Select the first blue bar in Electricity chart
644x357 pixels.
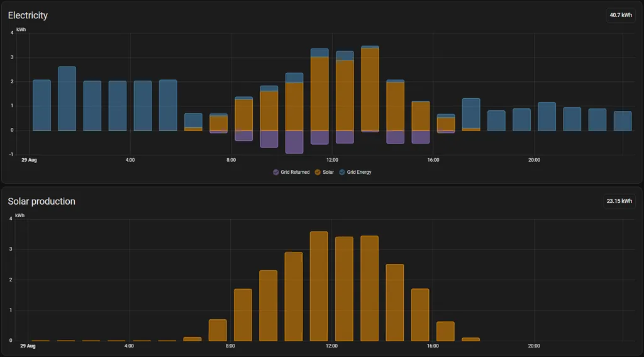[x=42, y=105]
